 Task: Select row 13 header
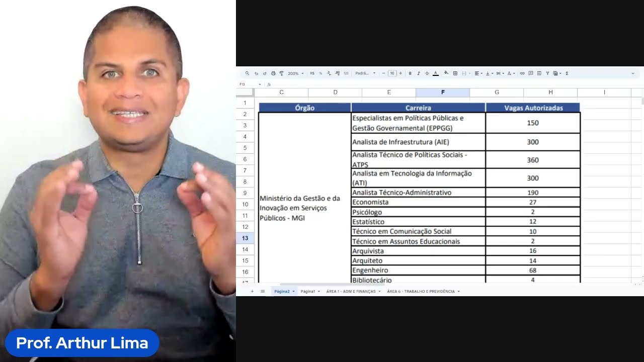[245, 238]
